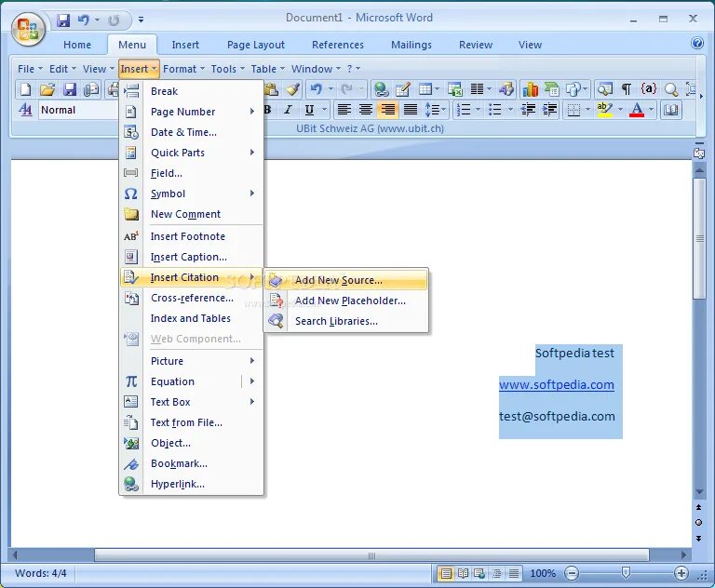Click the font color A swatch

(637, 110)
